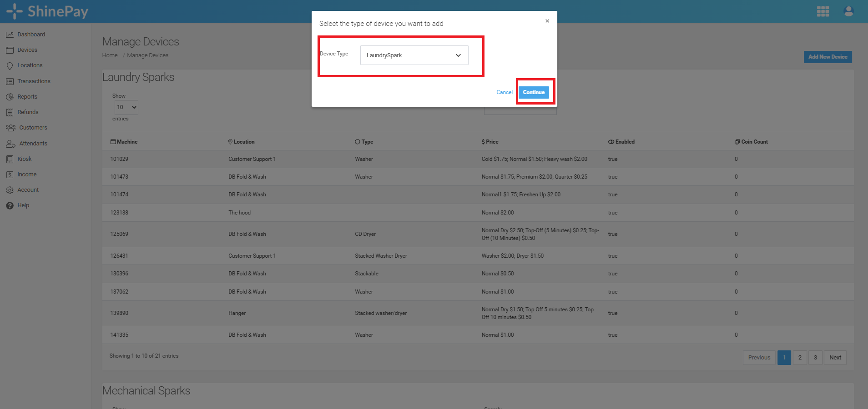Image resolution: width=868 pixels, height=409 pixels.
Task: Select machine 101474 cell
Action: pos(119,195)
